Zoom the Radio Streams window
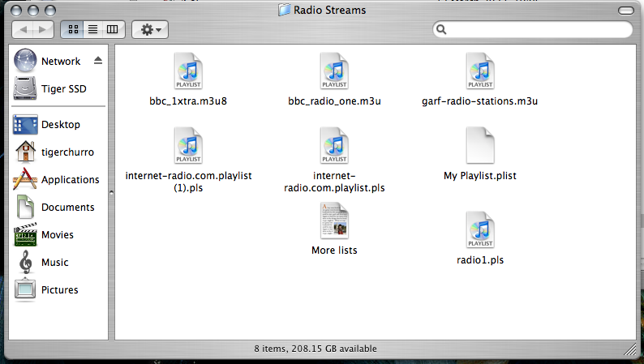This screenshot has height=364, width=644. [50, 11]
